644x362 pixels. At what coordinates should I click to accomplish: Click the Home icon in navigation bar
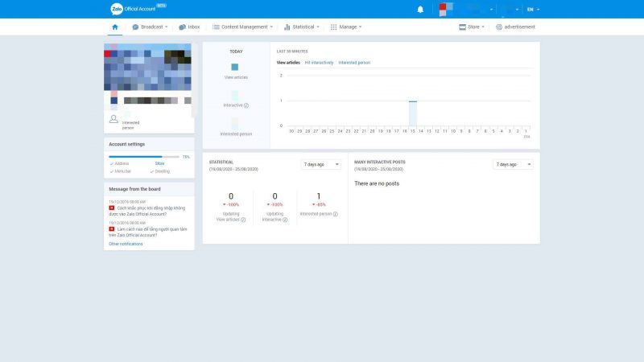click(115, 27)
